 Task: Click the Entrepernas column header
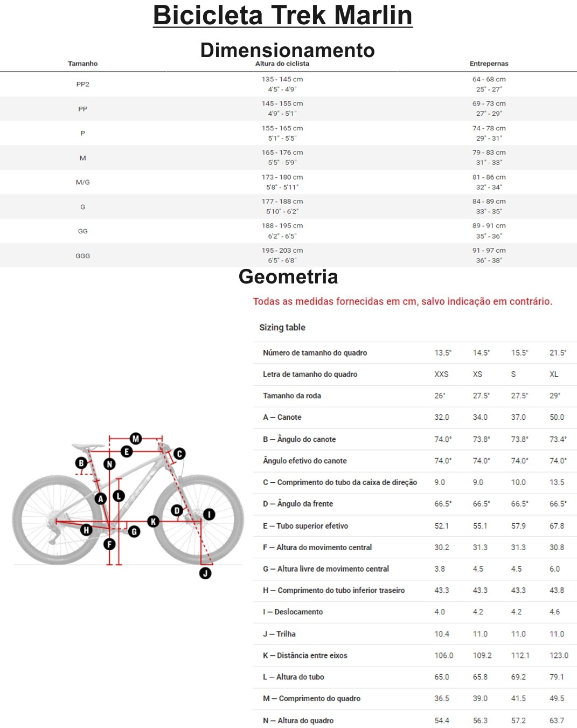489,64
